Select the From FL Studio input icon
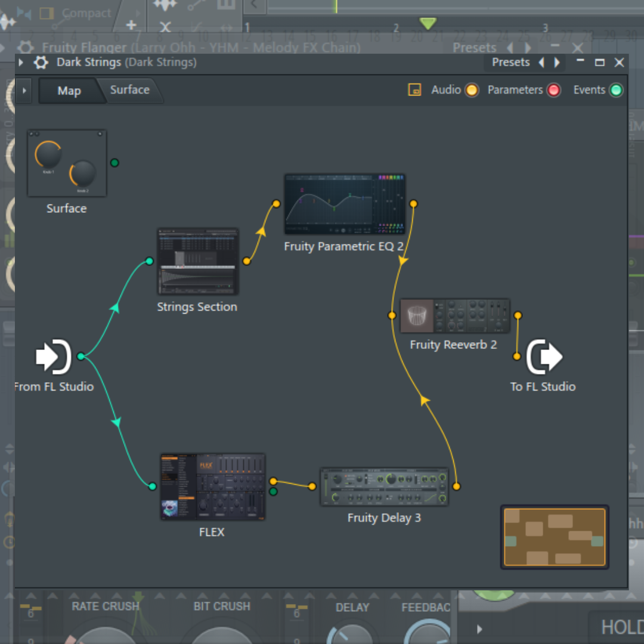 (x=54, y=357)
